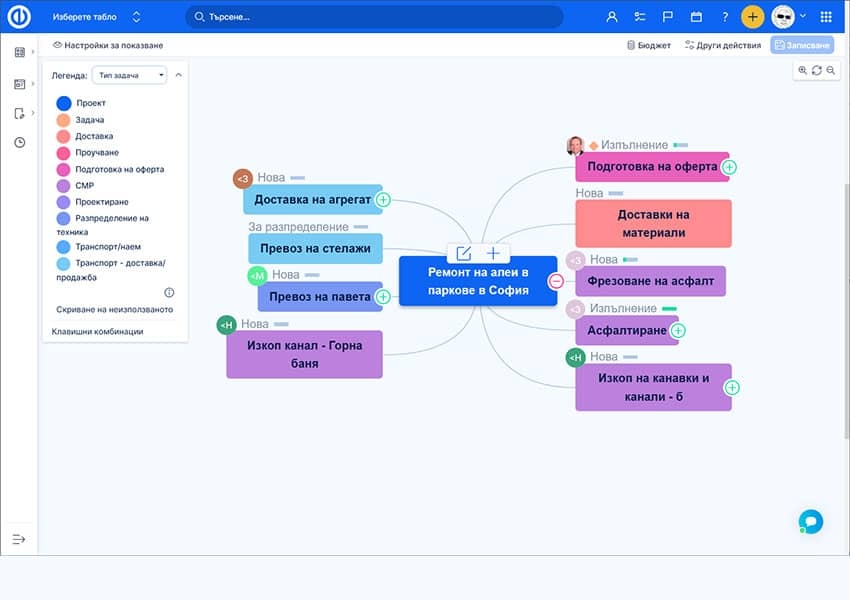Click the blue Проект legend color swatch
The image size is (850, 600).
tap(63, 103)
